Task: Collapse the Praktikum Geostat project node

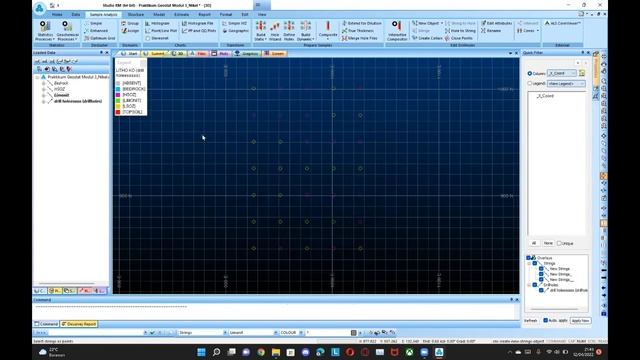Action: point(37,77)
